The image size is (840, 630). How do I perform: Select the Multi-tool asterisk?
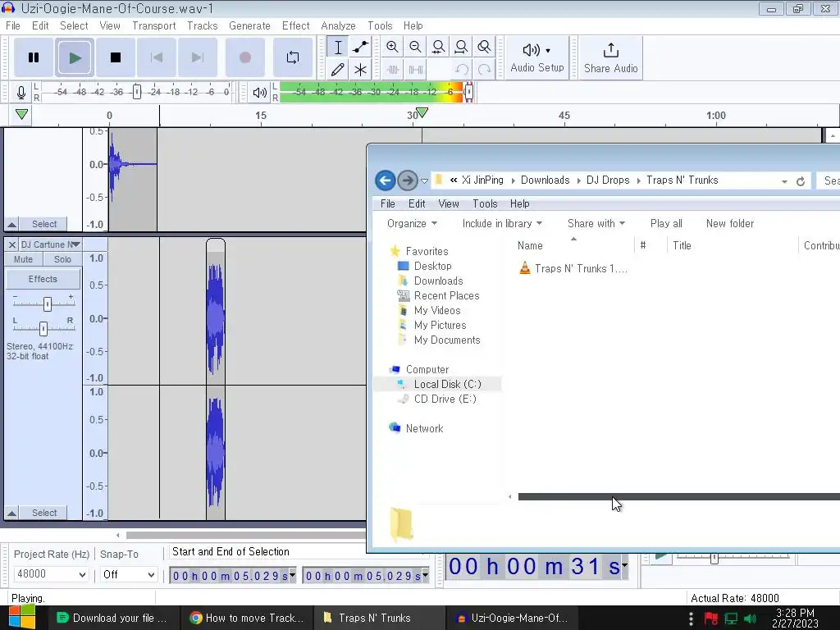click(x=361, y=70)
